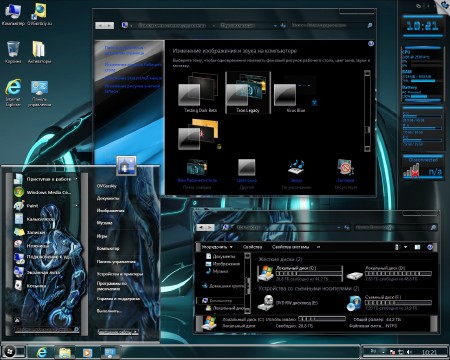Expand Приступая к работе jump list arrow
The width and height of the screenshot is (450, 360).
click(76, 179)
